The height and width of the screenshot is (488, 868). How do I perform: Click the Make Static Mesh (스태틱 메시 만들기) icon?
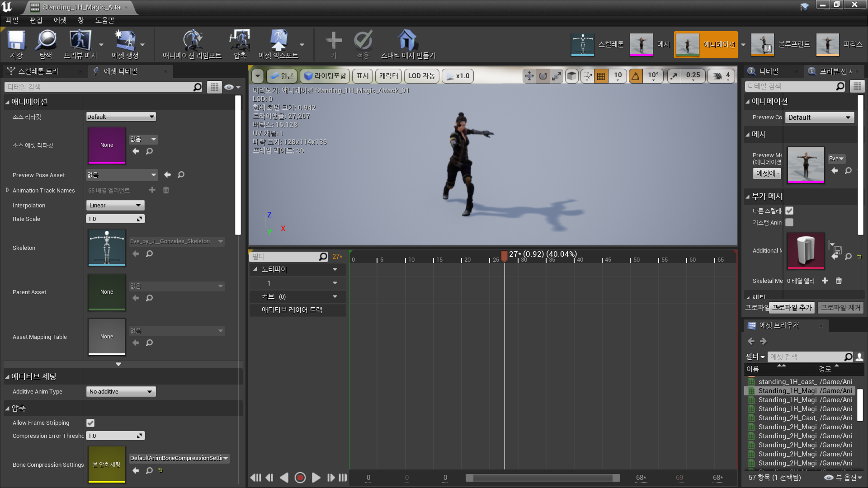pyautogui.click(x=407, y=41)
